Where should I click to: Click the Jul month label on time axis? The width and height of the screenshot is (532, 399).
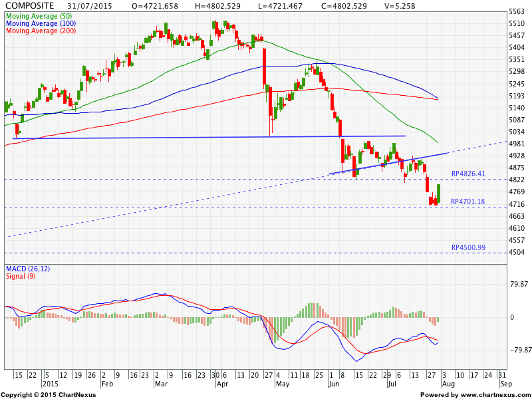point(392,384)
